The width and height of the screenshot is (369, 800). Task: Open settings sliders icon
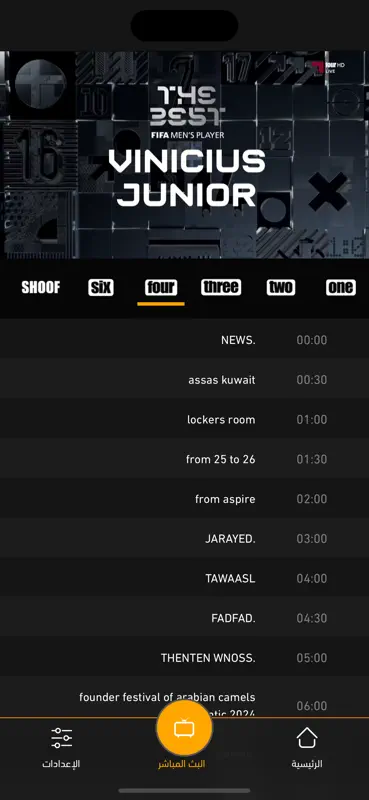[x=61, y=738]
